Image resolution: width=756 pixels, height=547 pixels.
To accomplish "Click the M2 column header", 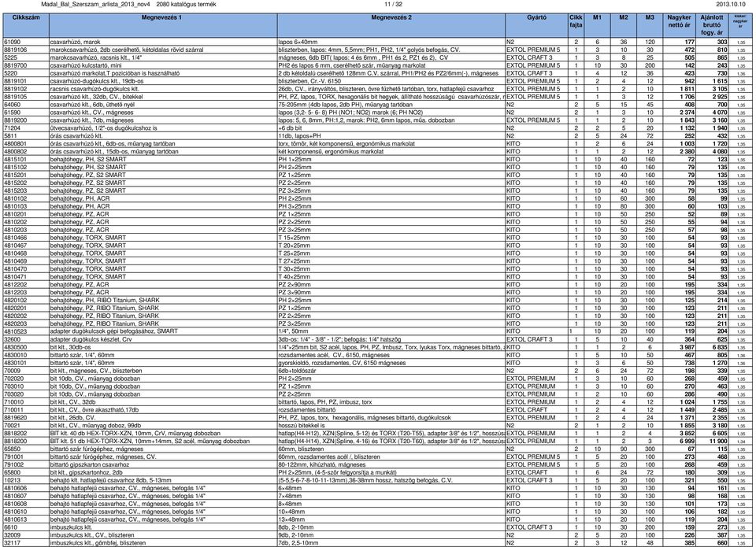I will (x=624, y=25).
